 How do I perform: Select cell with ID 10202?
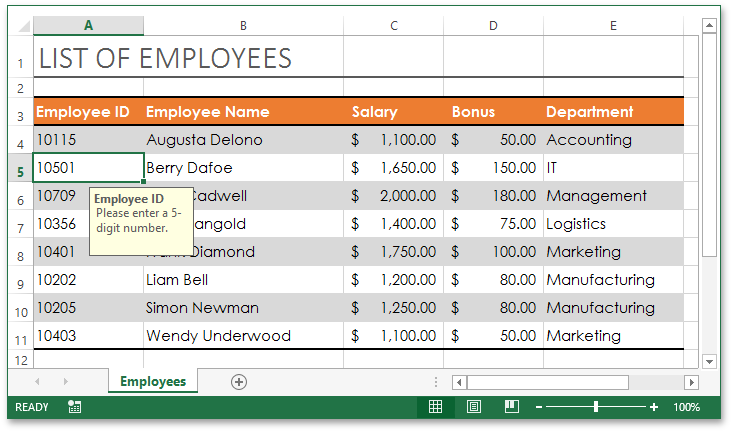[88, 280]
